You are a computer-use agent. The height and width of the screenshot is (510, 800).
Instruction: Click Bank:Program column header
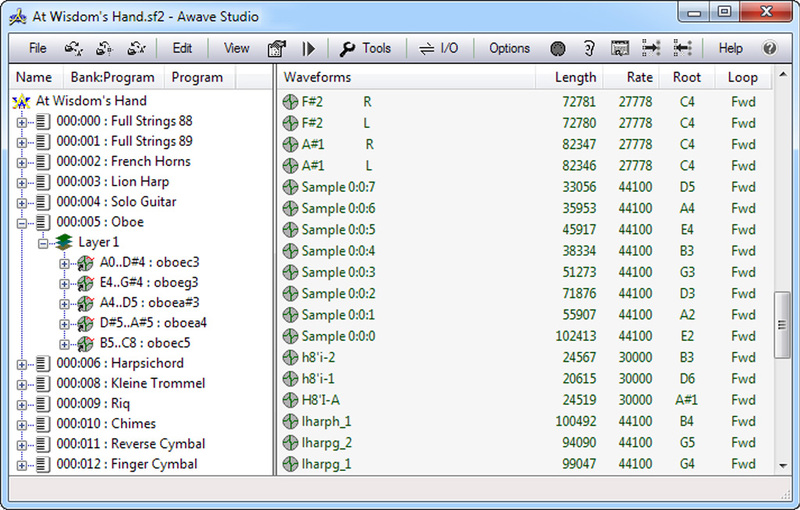pyautogui.click(x=113, y=78)
